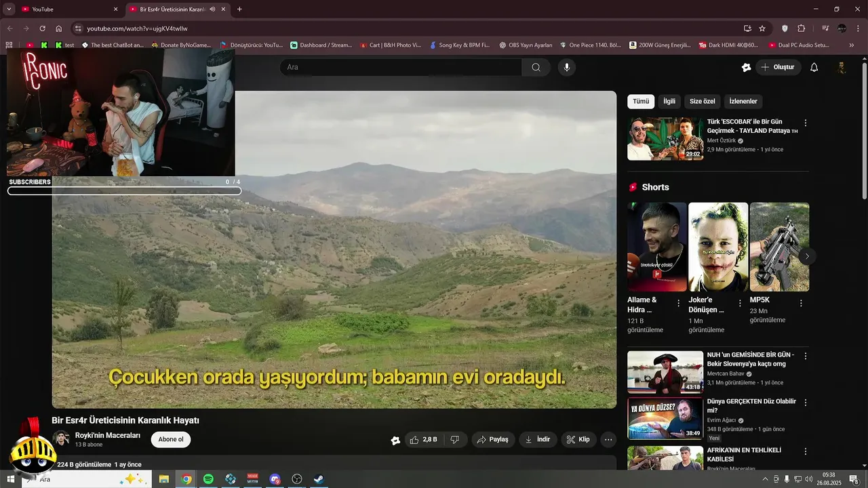868x488 pixels.
Task: Open File Explorer from the taskbar
Action: tap(164, 479)
